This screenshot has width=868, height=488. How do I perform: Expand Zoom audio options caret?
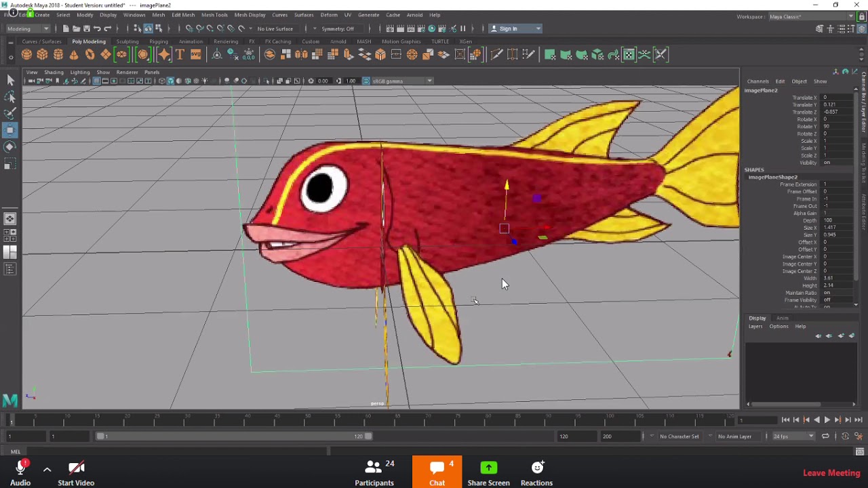(x=47, y=469)
